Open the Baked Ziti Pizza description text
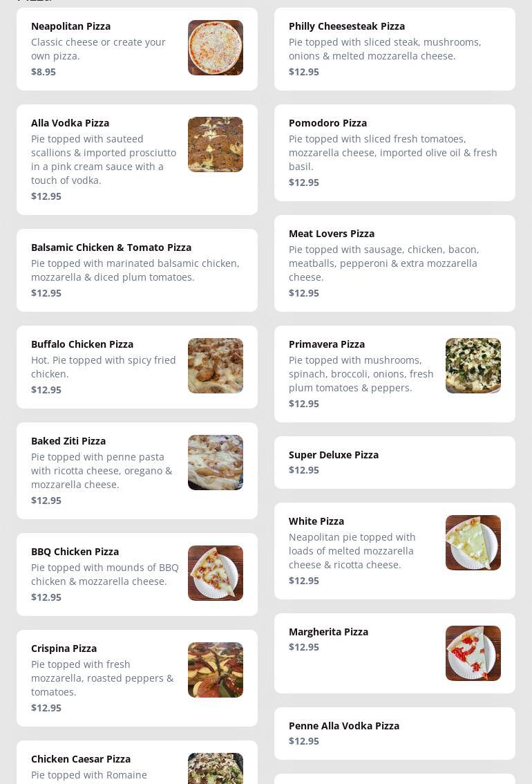Viewport: 532px width, 784px height. pyautogui.click(x=102, y=471)
